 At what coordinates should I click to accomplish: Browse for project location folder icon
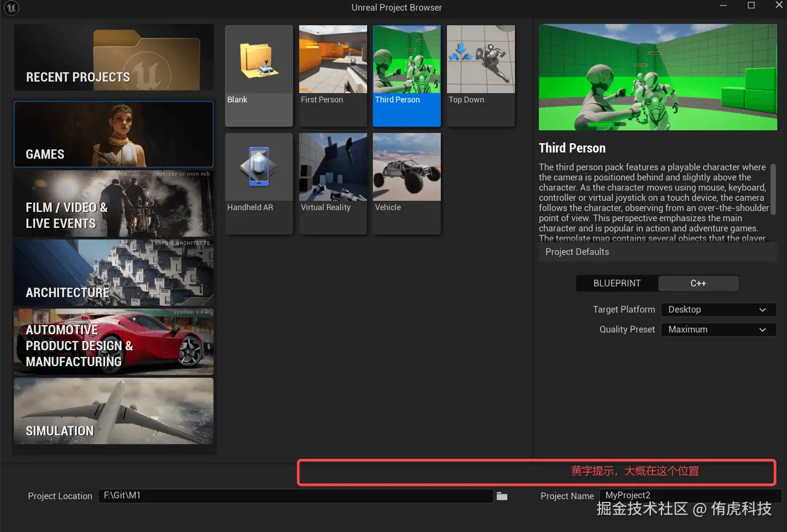tap(502, 496)
